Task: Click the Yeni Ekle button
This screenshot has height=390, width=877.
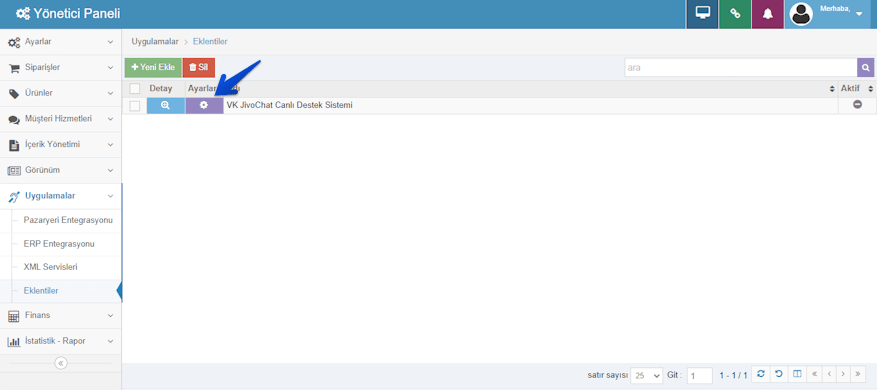Action: [153, 67]
